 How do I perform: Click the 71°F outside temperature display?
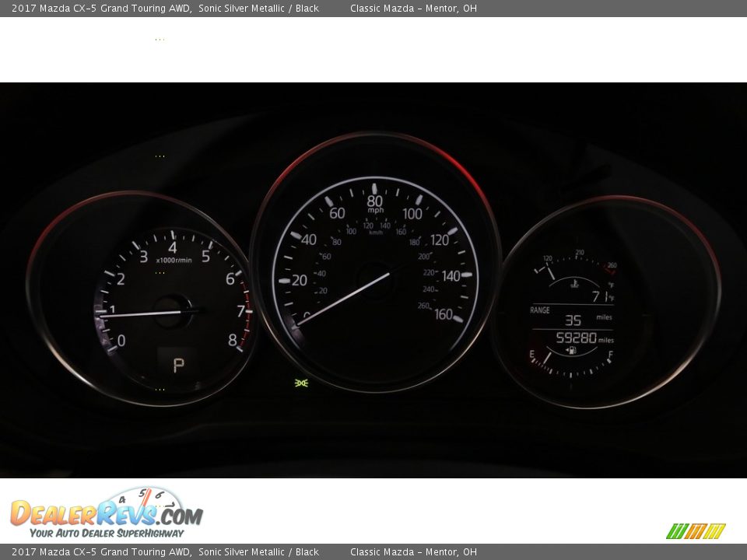click(601, 297)
